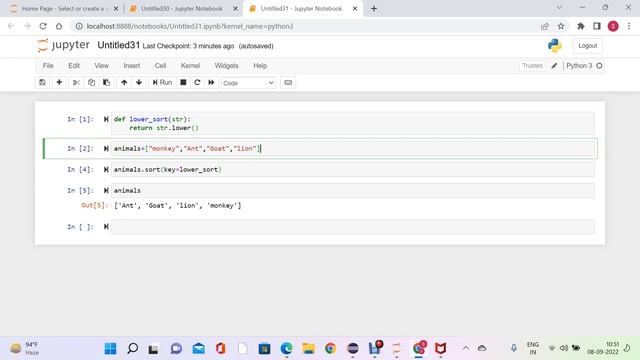Insert a cell below with the plus icon

59,82
